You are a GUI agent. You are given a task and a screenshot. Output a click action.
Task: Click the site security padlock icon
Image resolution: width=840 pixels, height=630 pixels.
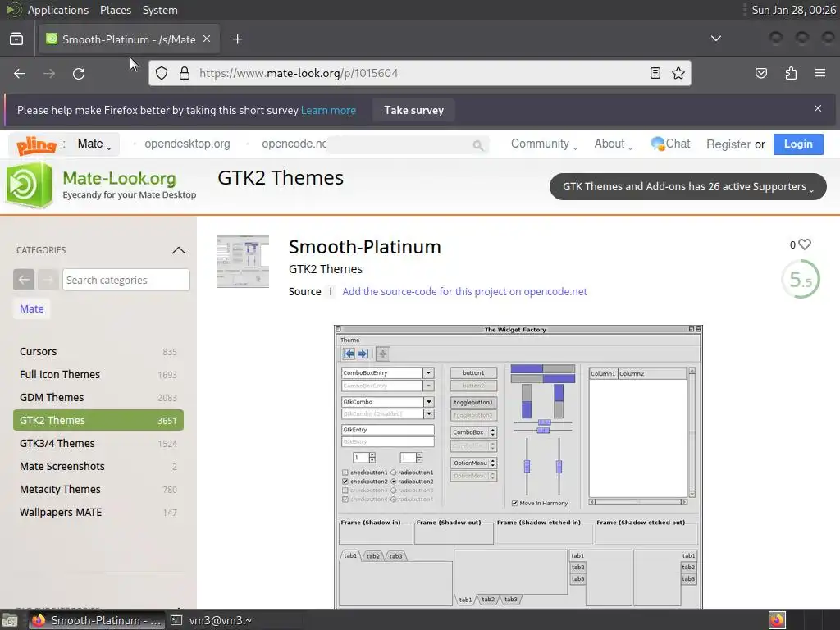click(x=185, y=73)
